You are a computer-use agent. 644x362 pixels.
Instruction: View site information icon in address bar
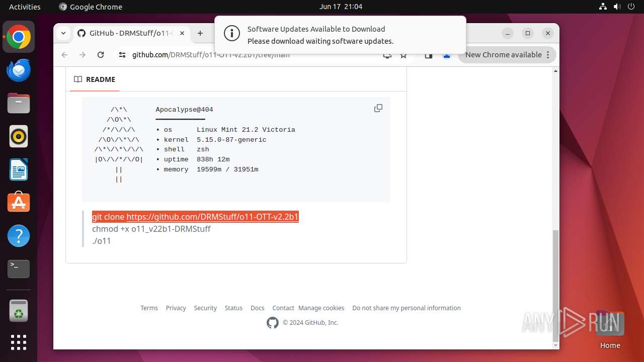pos(122,55)
